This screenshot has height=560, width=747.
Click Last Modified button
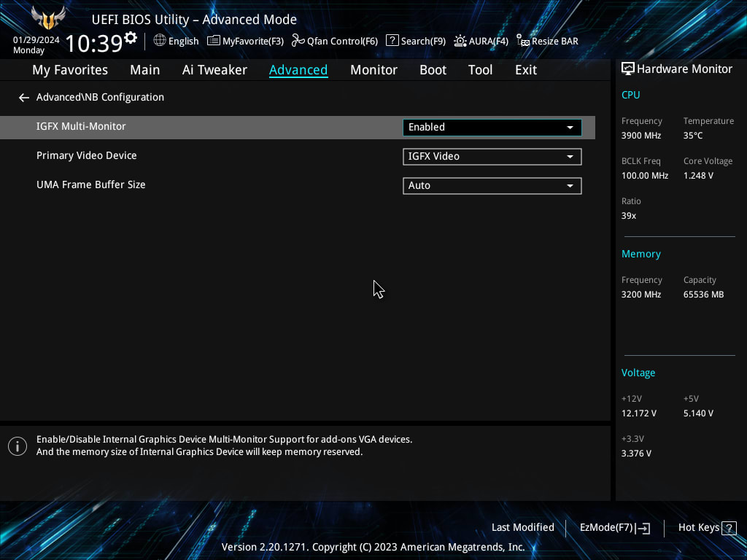point(522,528)
